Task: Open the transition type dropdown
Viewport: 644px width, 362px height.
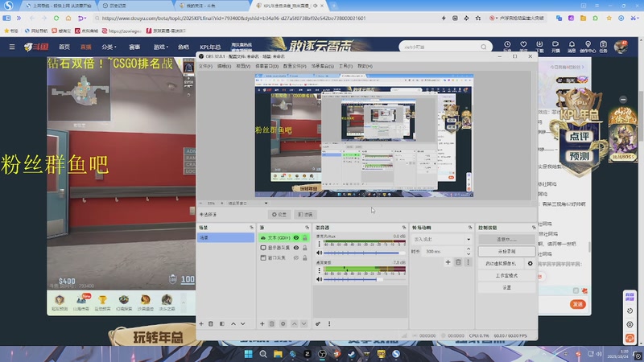Action: [442, 239]
